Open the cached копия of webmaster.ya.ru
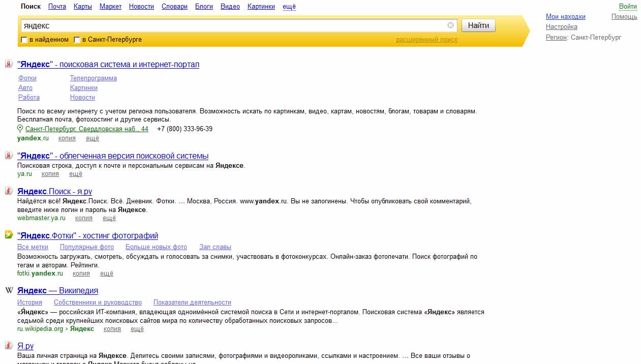641x364 pixels. pyautogui.click(x=84, y=218)
